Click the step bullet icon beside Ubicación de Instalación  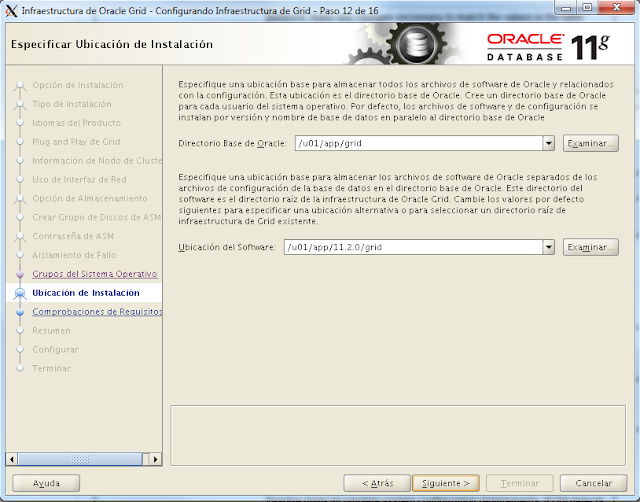coord(20,293)
